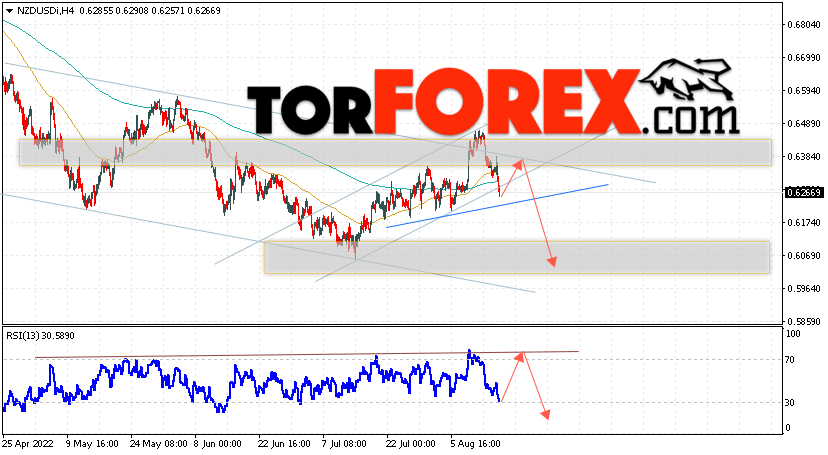Click price scale value 0.68040

point(804,25)
